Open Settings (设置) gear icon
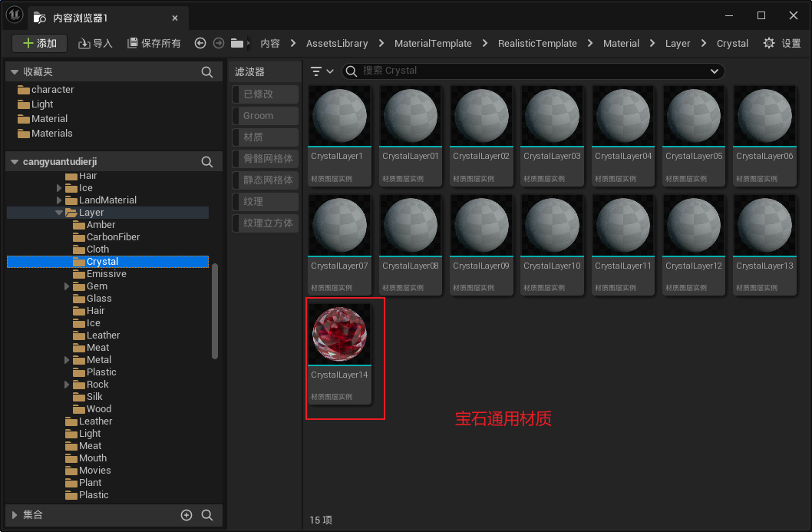The image size is (812, 532). tap(769, 44)
